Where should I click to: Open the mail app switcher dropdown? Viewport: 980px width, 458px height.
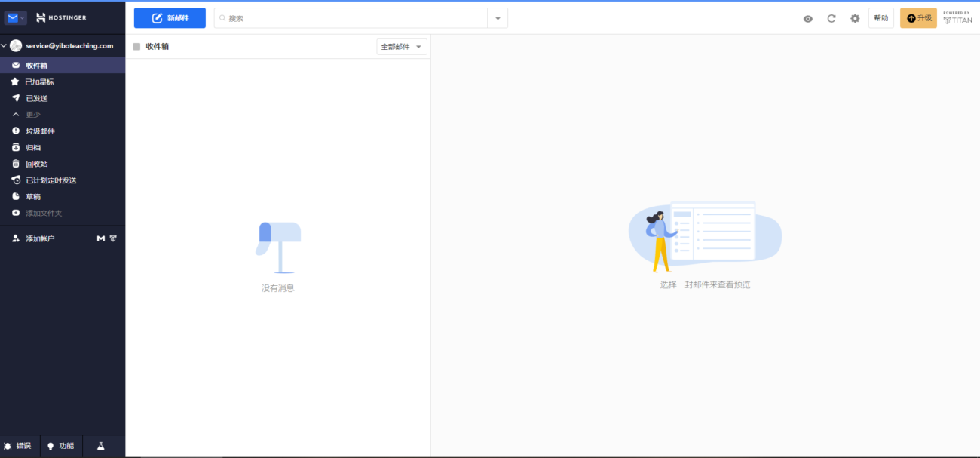(16, 17)
